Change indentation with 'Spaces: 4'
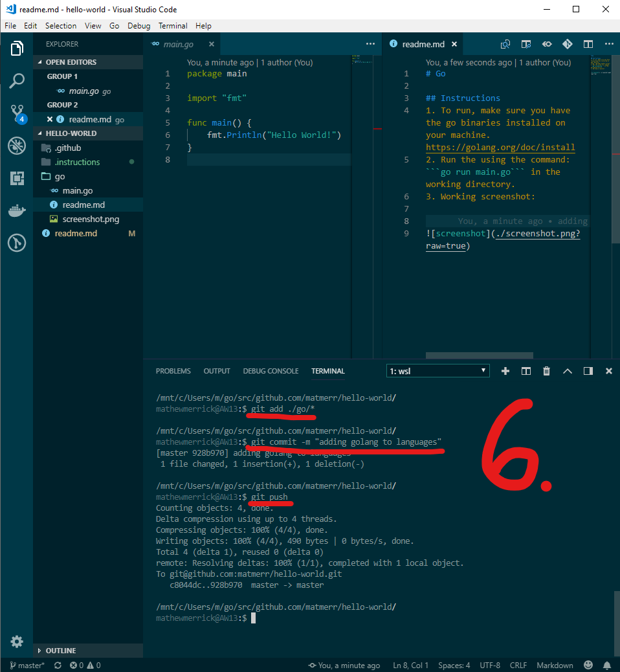 pos(454,665)
